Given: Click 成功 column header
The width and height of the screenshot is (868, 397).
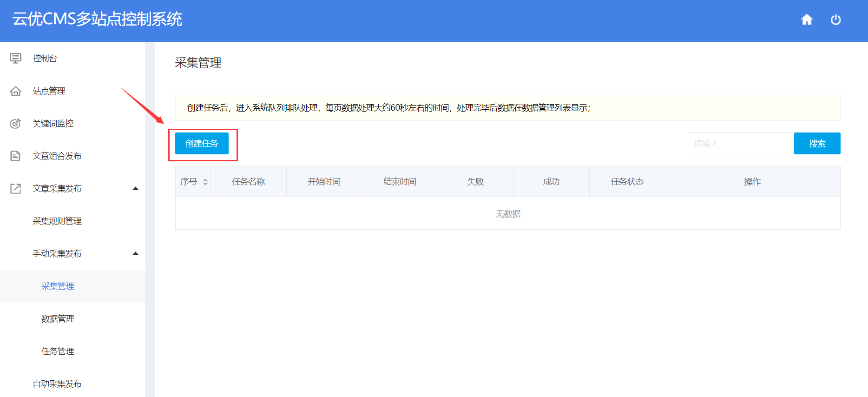Looking at the screenshot, I should point(552,182).
